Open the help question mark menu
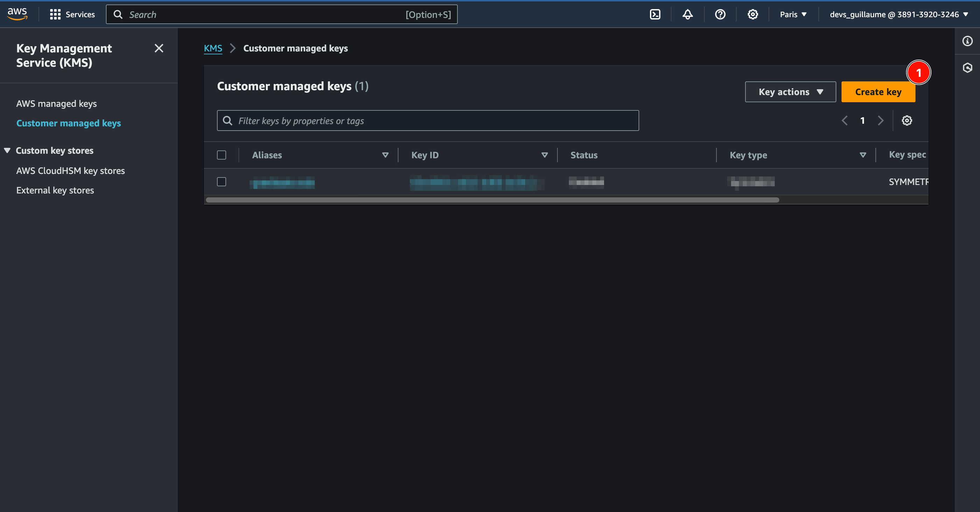The height and width of the screenshot is (512, 980). coord(720,14)
